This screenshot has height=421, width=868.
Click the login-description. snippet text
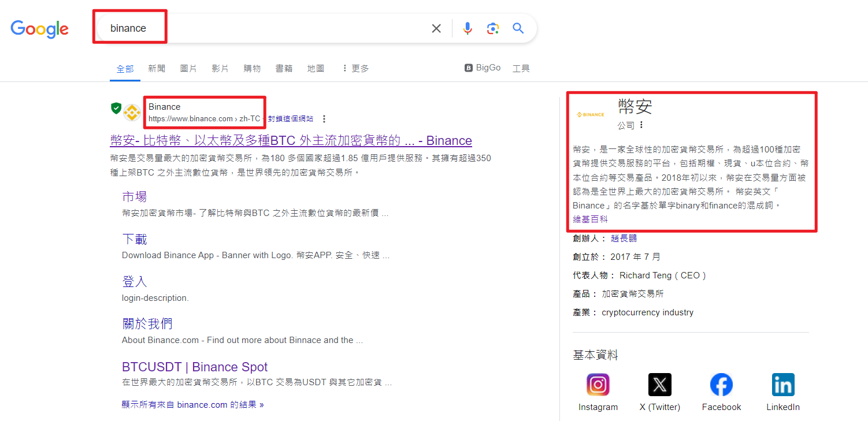(155, 298)
